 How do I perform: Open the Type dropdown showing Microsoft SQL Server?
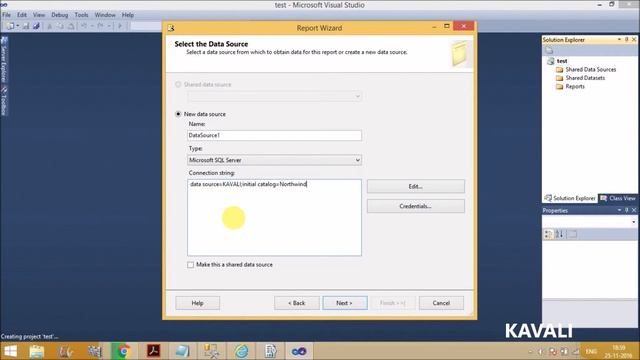point(274,160)
